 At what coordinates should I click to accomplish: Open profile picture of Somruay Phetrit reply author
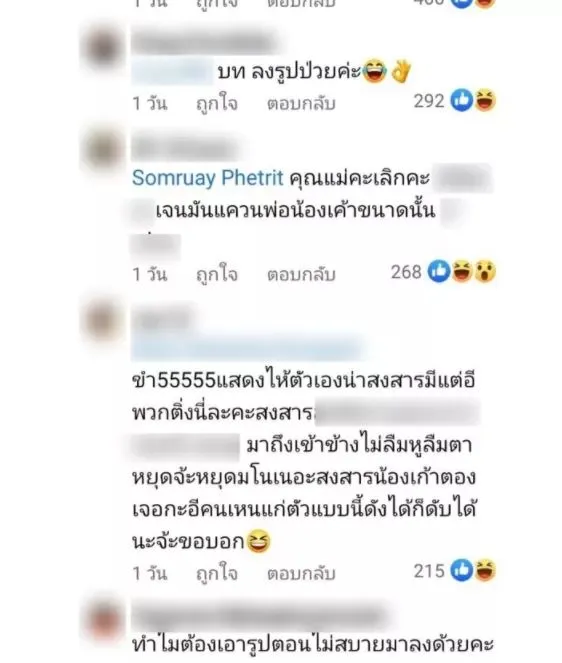102,150
